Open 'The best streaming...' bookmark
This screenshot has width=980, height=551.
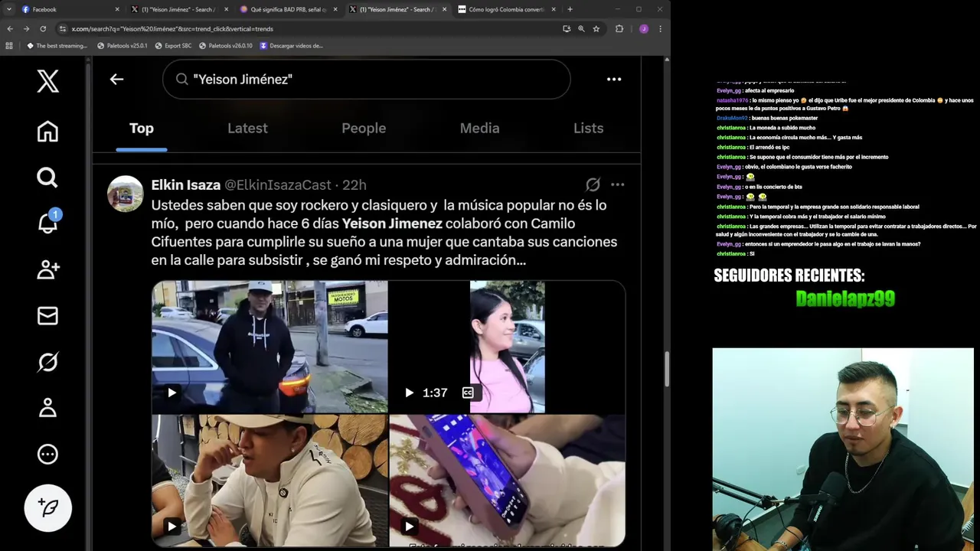point(57,46)
